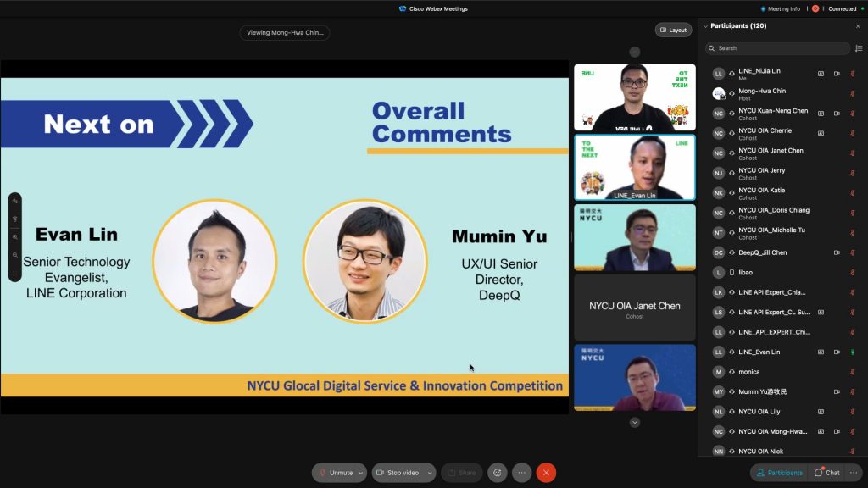Click the camera icon for NYCU OIA Mong-Hwa
Image resolution: width=868 pixels, height=488 pixels.
coord(837,431)
